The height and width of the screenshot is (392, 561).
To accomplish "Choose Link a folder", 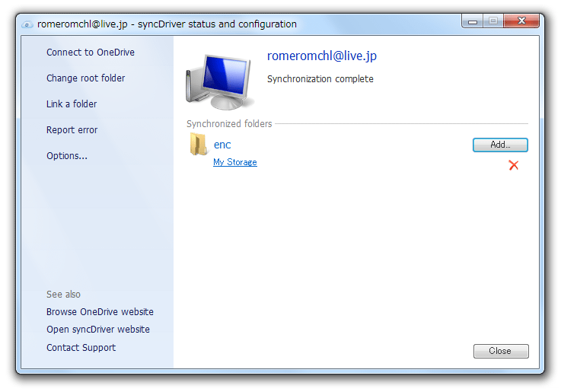I will (x=72, y=104).
